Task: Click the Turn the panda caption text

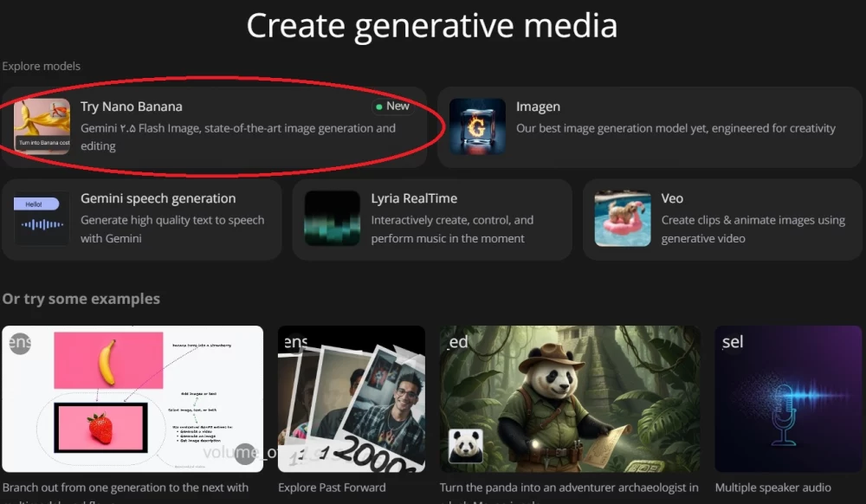Action: click(x=569, y=488)
